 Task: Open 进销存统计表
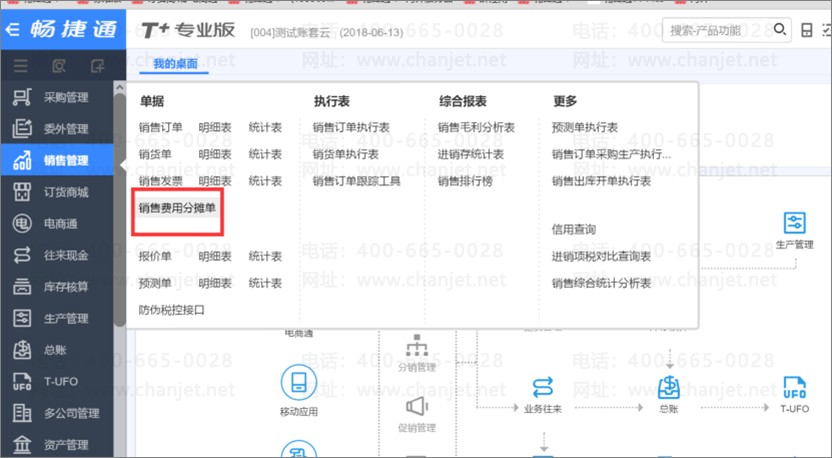pyautogui.click(x=471, y=154)
